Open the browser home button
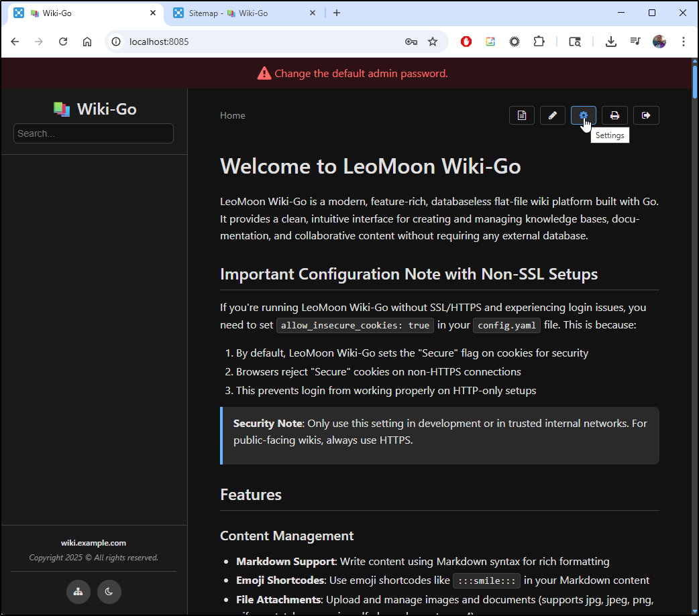 (87, 42)
